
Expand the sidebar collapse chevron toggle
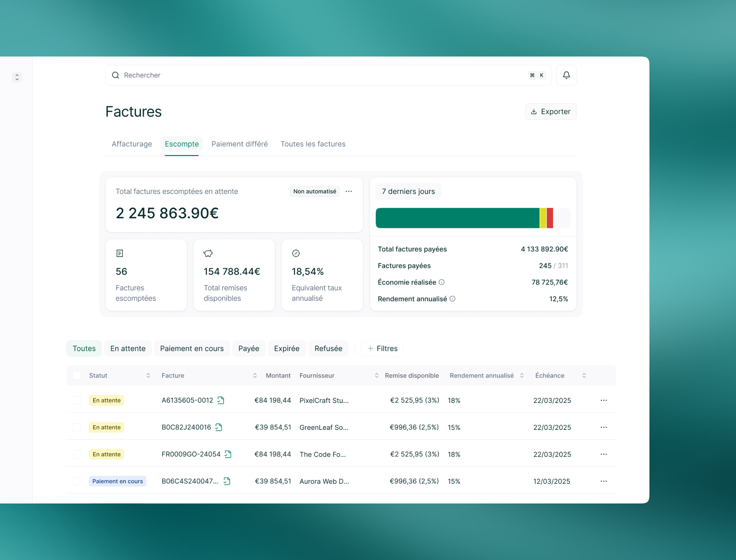tap(17, 77)
